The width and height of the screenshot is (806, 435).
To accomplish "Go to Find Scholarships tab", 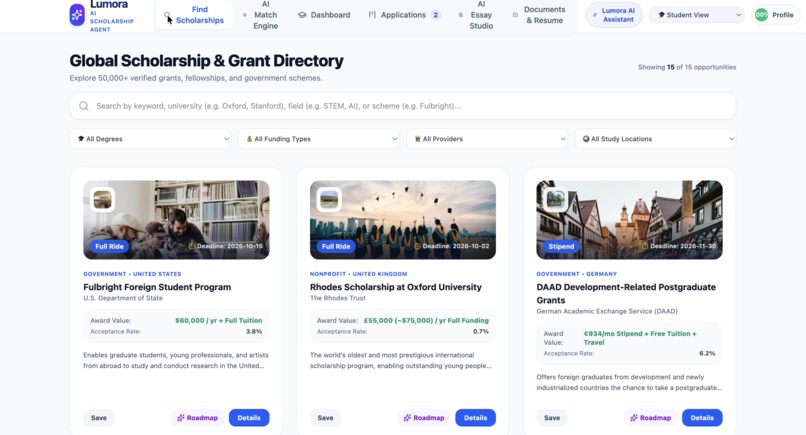I will tap(194, 15).
